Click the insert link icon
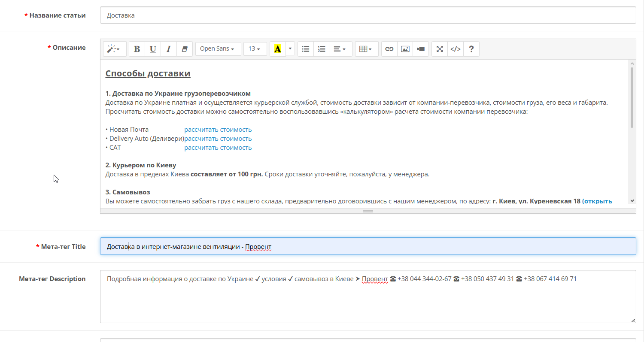The width and height of the screenshot is (644, 342). [x=389, y=49]
